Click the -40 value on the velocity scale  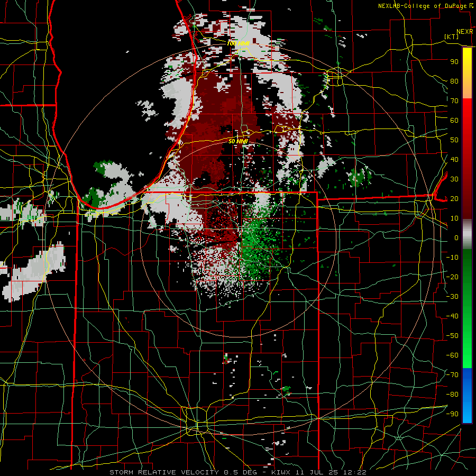[452, 316]
